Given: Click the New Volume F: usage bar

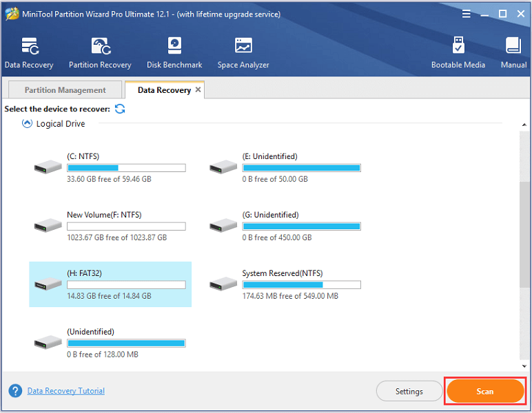Looking at the screenshot, I should tap(126, 226).
